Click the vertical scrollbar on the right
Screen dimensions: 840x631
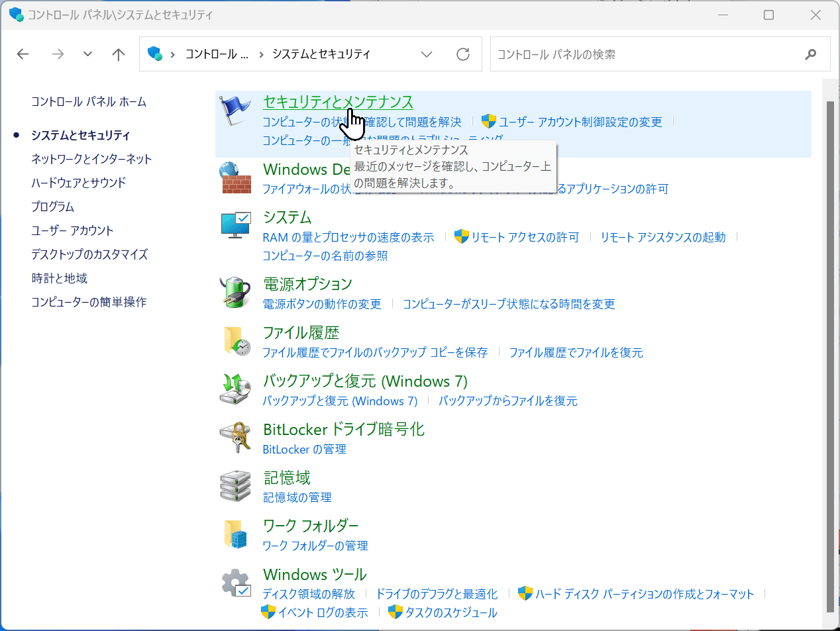point(831,356)
